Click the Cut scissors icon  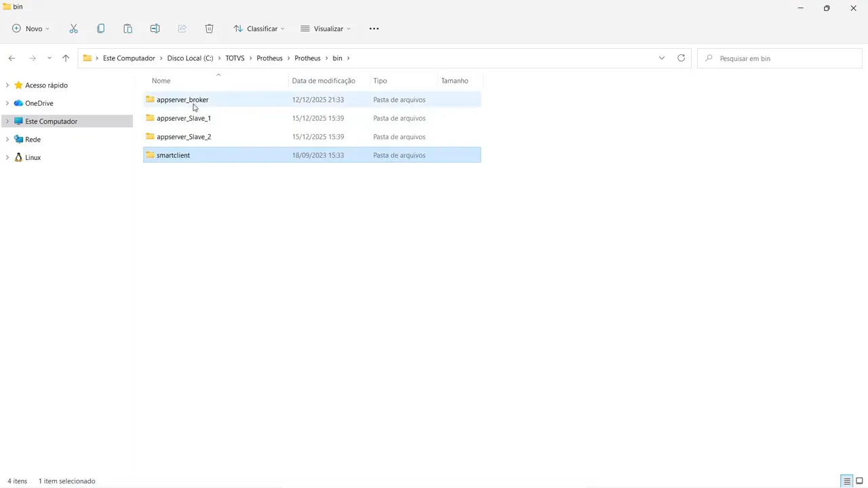(73, 28)
